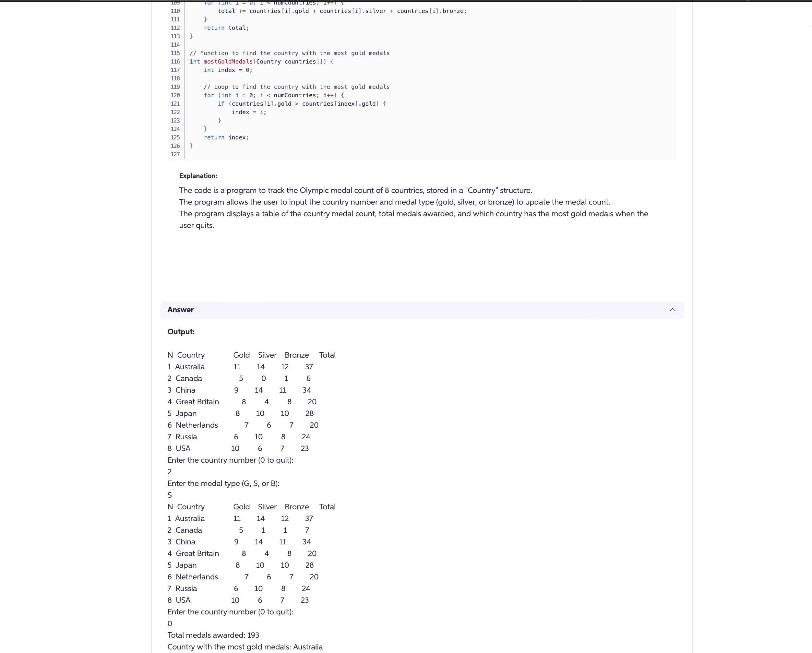Screen dimensions: 812x653
Task: Click line number 127 in code gutter
Action: pos(175,154)
